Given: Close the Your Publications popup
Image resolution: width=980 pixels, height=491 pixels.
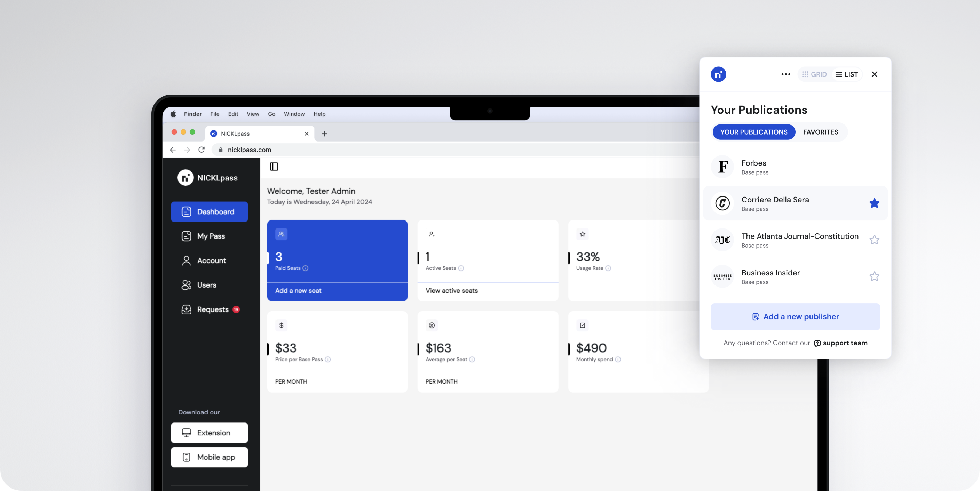Looking at the screenshot, I should point(874,74).
